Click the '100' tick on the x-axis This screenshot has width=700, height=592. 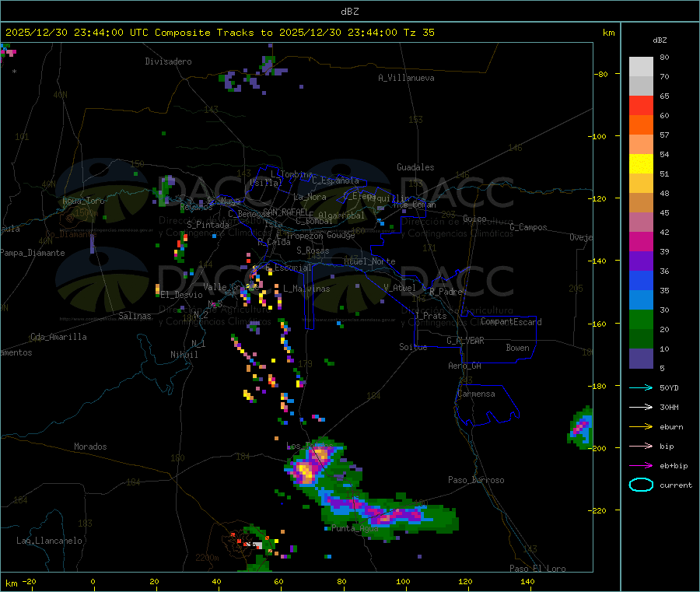pos(403,581)
